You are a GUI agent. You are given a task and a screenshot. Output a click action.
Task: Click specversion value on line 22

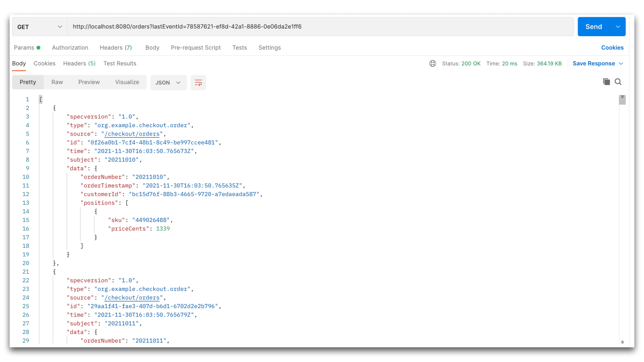click(x=127, y=280)
